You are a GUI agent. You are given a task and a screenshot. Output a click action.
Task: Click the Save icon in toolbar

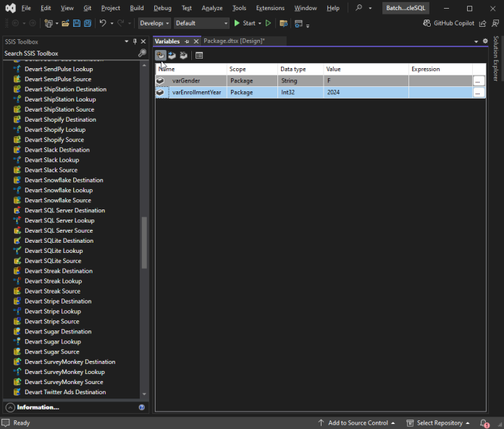77,23
